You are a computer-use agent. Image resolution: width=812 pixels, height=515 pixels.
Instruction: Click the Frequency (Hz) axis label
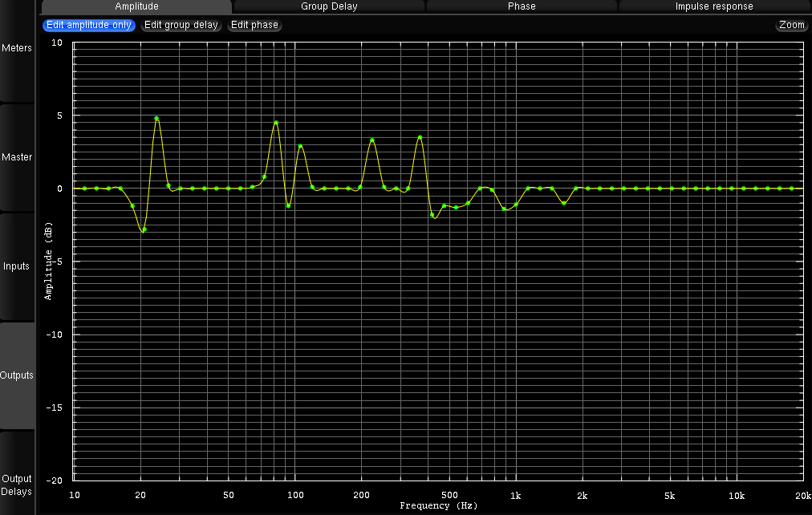click(439, 505)
